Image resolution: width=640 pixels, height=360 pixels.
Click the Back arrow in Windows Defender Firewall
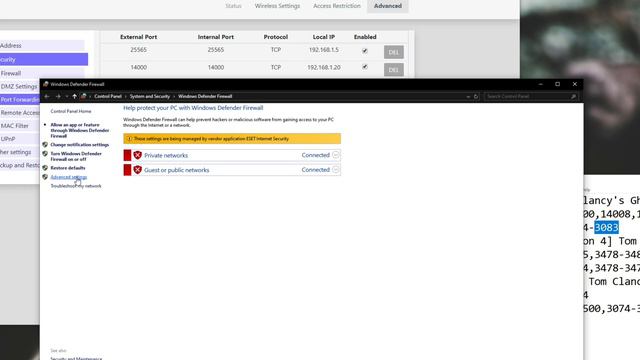point(47,96)
